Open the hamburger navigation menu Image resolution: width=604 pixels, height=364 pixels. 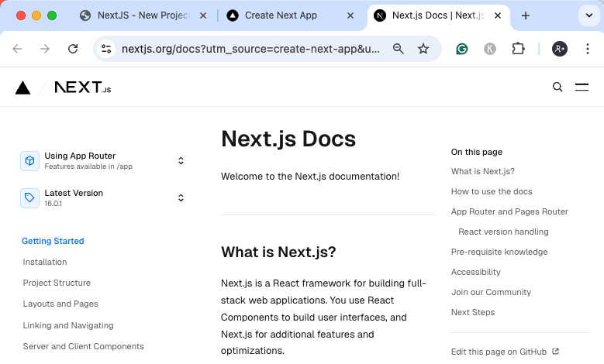[x=582, y=88]
